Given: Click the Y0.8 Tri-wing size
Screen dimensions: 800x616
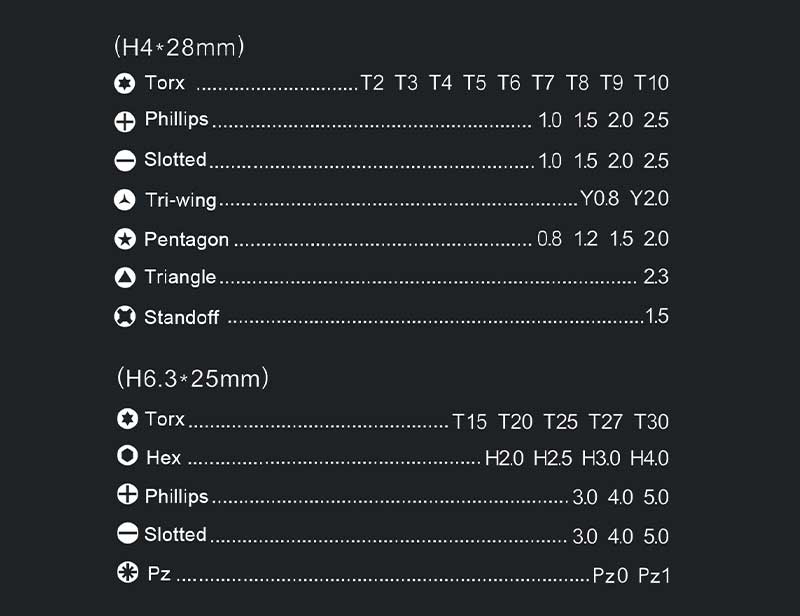Looking at the screenshot, I should point(599,198).
